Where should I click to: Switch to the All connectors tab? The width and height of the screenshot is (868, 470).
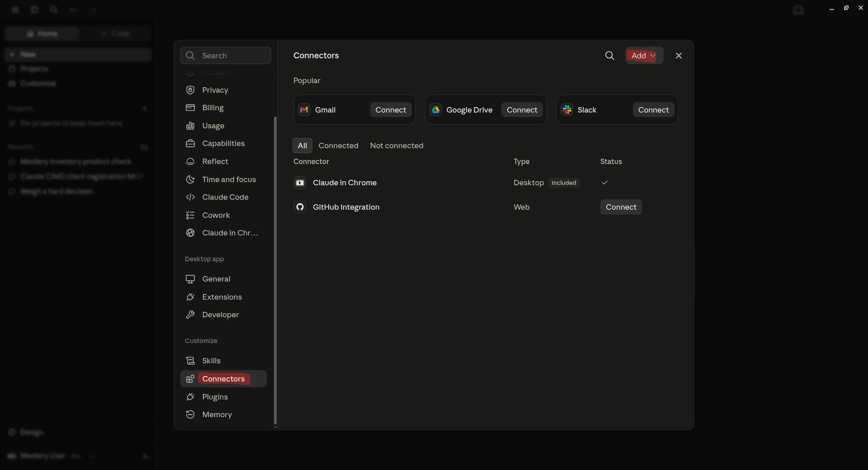point(302,146)
